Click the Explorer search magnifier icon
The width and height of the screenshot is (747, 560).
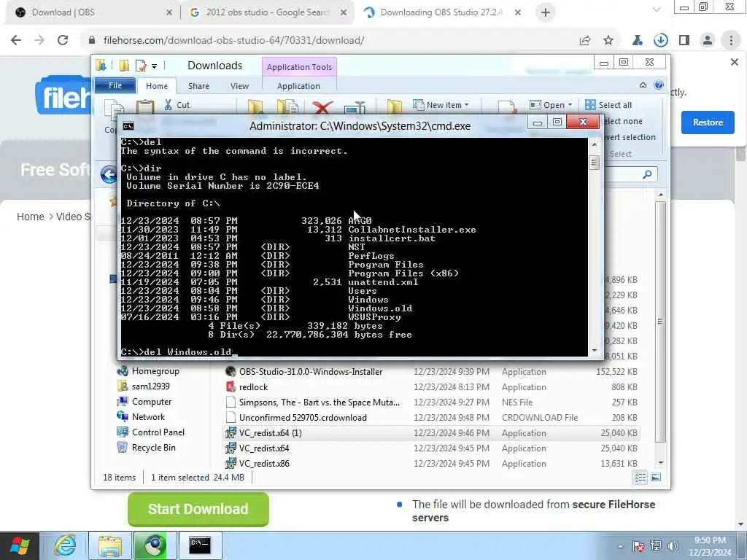click(x=647, y=174)
